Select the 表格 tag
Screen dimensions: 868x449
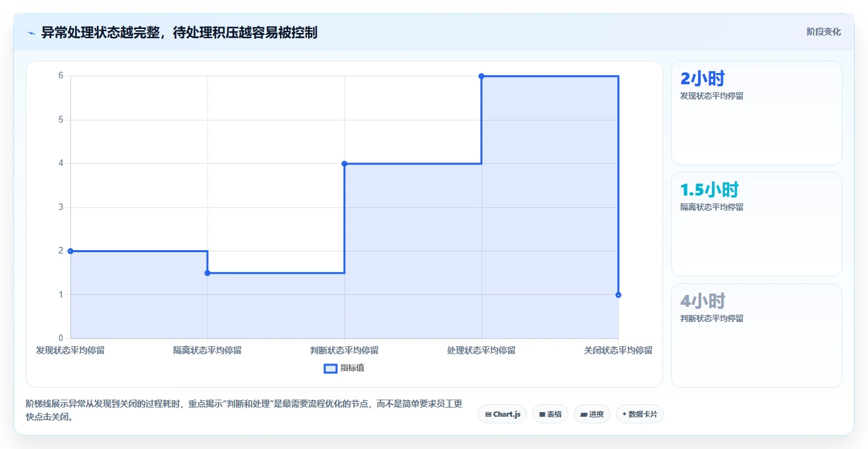(x=551, y=414)
